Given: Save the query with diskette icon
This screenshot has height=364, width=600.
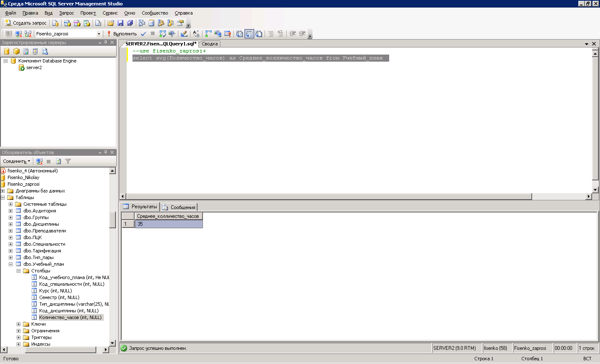Looking at the screenshot, I should click(x=120, y=23).
